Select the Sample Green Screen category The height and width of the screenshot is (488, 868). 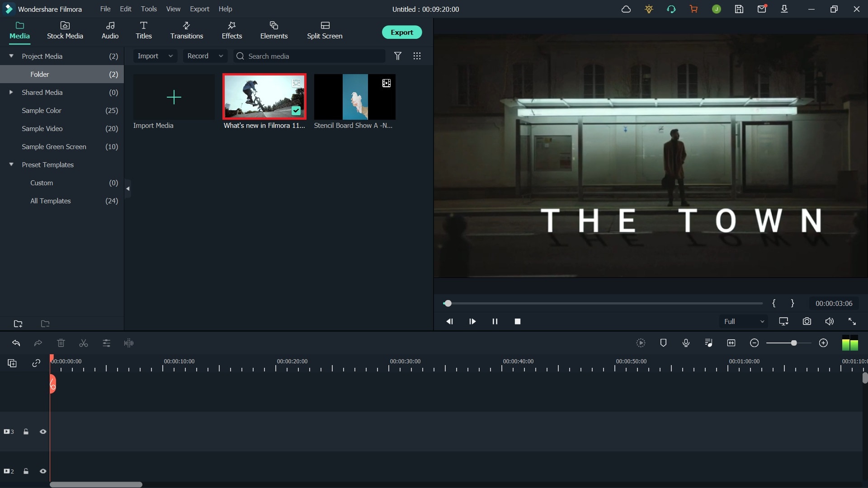click(x=54, y=147)
